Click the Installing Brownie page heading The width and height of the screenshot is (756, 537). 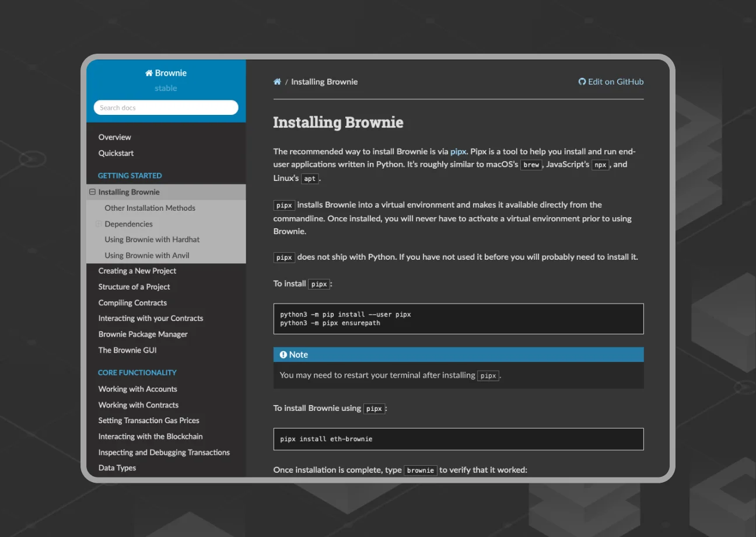[338, 122]
